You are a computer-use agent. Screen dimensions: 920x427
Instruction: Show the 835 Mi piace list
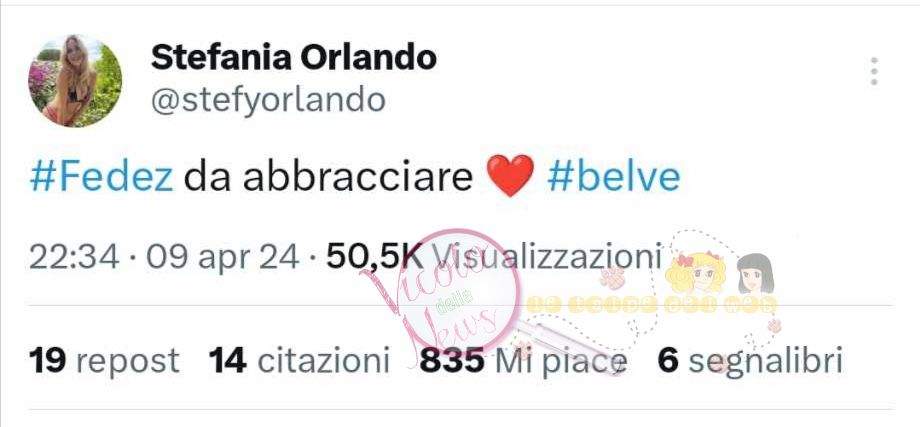[523, 360]
